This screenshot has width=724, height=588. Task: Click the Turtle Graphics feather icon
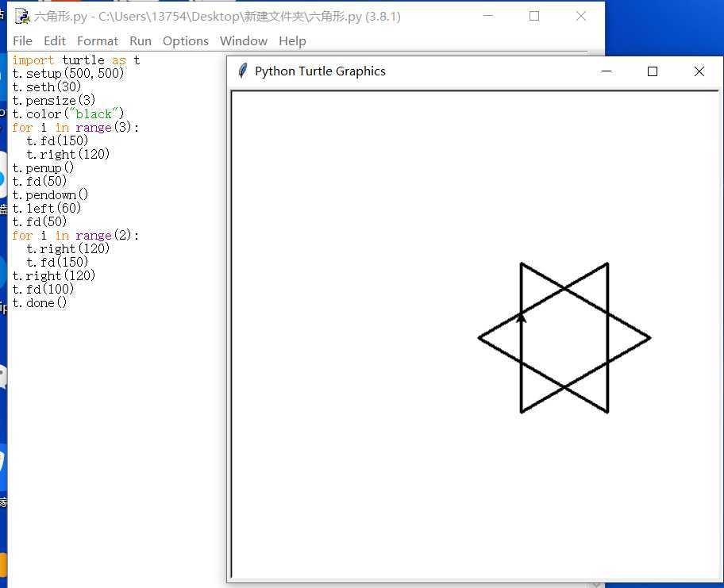pos(242,71)
